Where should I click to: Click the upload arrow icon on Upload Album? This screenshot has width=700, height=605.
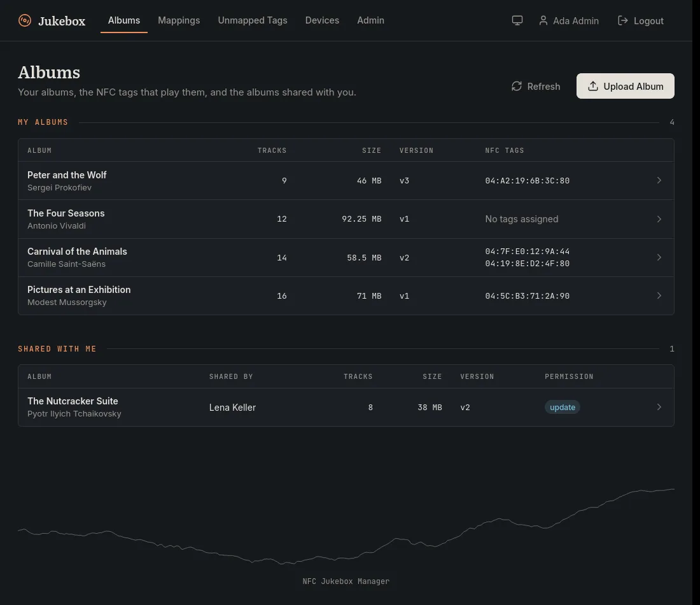(593, 86)
